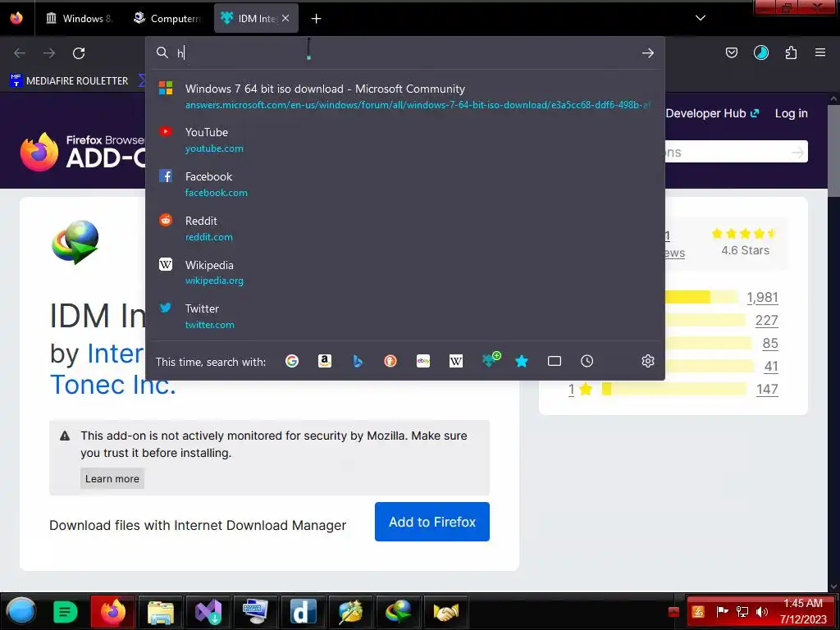Click the go arrow in address bar
The height and width of the screenshot is (630, 840).
click(x=648, y=53)
